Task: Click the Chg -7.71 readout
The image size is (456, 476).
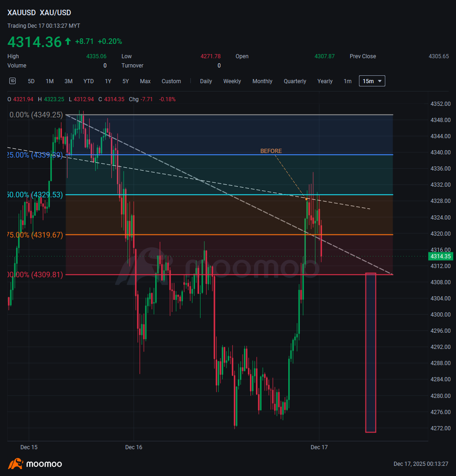Action: (x=141, y=99)
